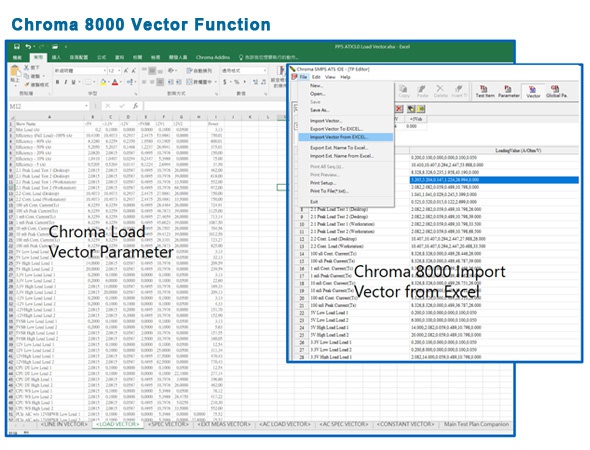Choose Export Vector To EXCEL... menu item
The height and width of the screenshot is (450, 590).
click(x=336, y=129)
